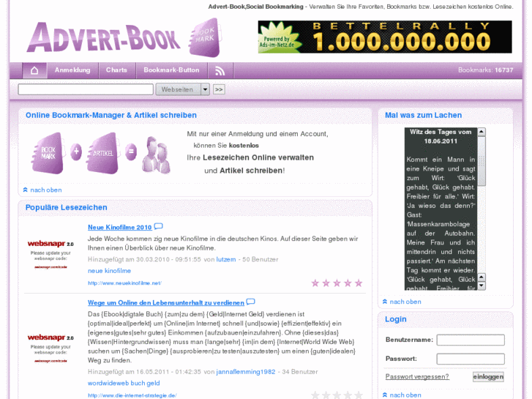
Task: Click the purple Artikel icon in intro box
Action: (x=103, y=153)
